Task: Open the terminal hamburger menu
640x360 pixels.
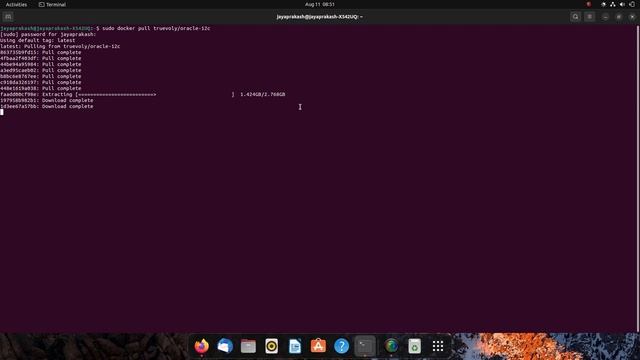Action: pos(589,17)
